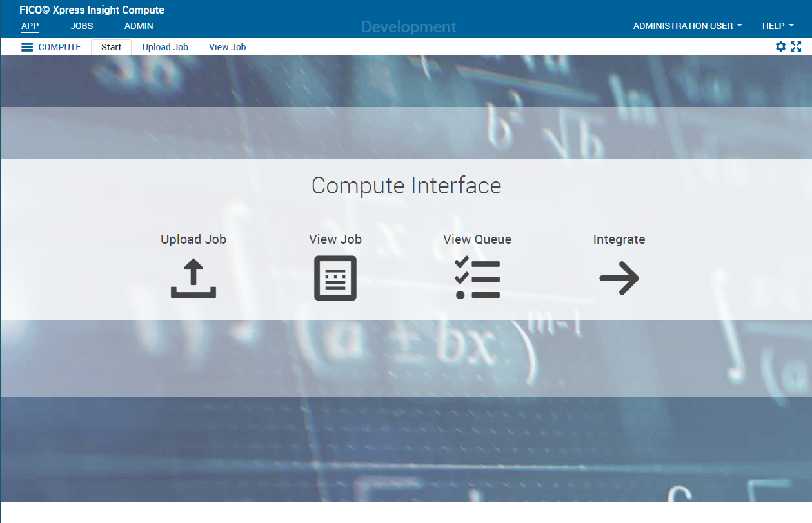Click the upload arrow icon under Upload Job

pos(193,279)
